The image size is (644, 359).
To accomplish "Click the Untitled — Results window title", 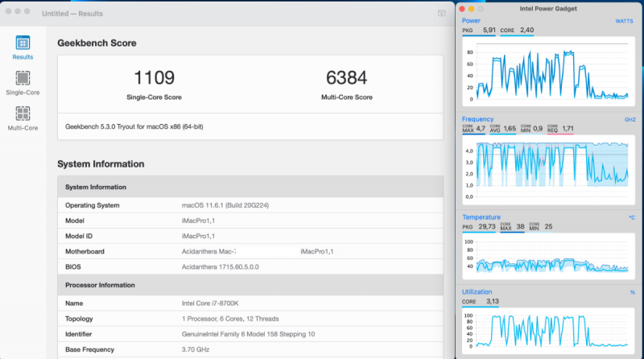I will (72, 14).
